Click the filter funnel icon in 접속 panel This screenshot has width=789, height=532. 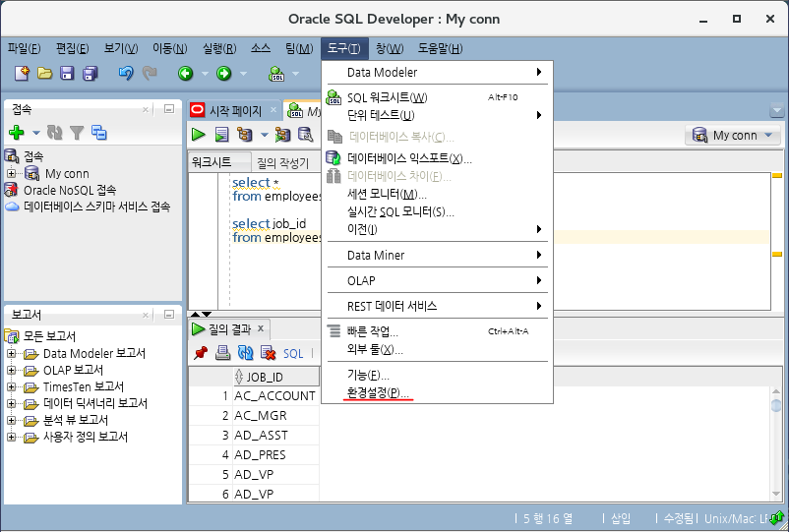tap(77, 133)
